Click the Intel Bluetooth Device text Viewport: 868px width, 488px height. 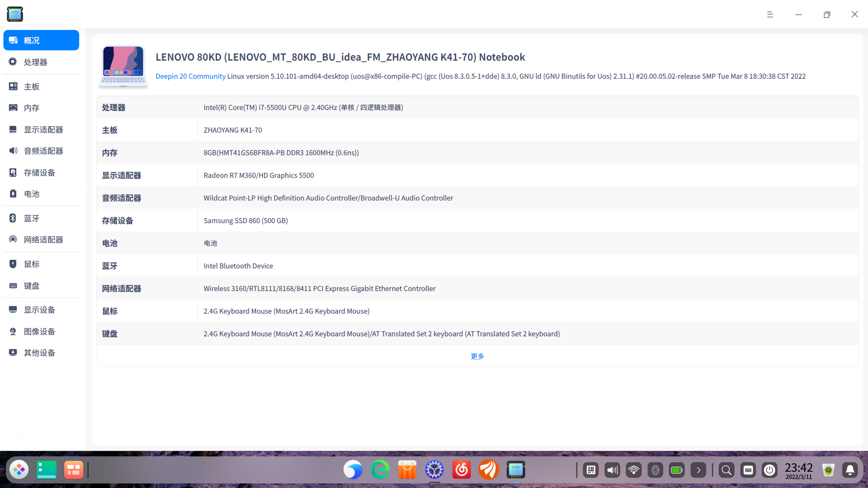click(238, 266)
